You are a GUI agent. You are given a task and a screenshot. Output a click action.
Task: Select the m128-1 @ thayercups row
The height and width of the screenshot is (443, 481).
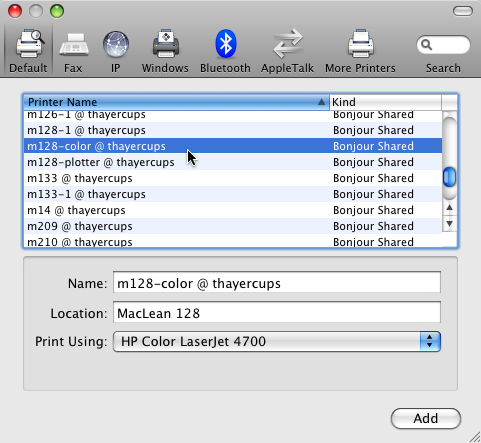[x=233, y=130]
